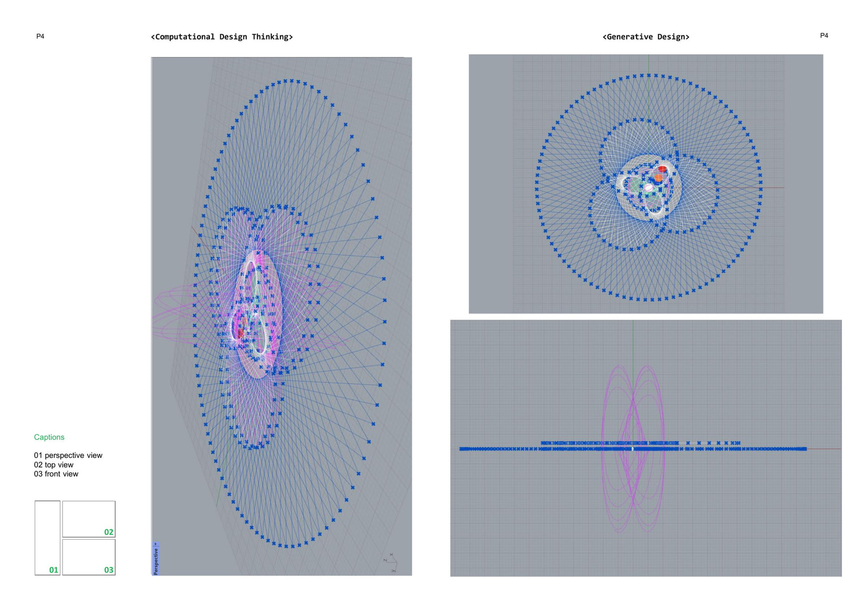Click the '02 top view' caption
The image size is (868, 601).
tap(54, 465)
